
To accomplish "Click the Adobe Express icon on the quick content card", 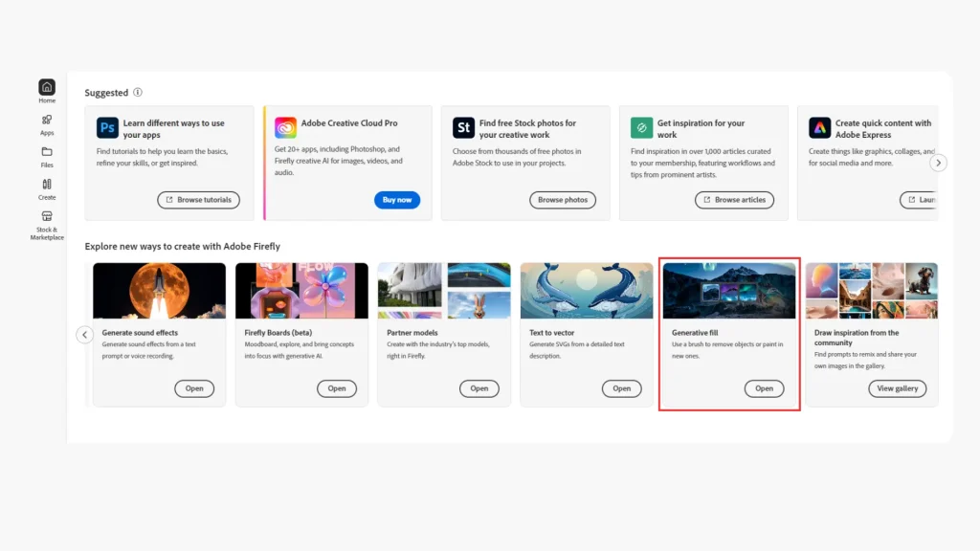I will pos(819,125).
